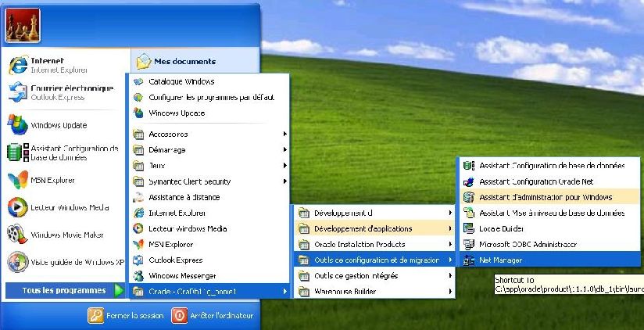Click the Visite guidée de Windows XP icon
The image size is (644, 330).
point(18,262)
